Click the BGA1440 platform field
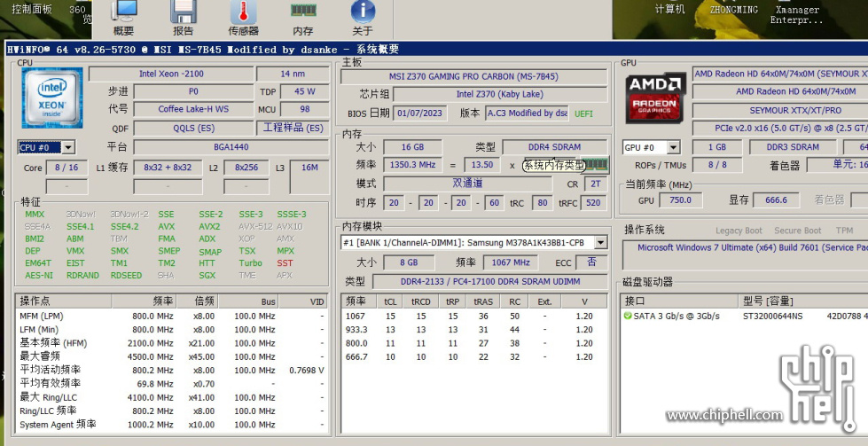This screenshot has width=868, height=446. tap(231, 147)
